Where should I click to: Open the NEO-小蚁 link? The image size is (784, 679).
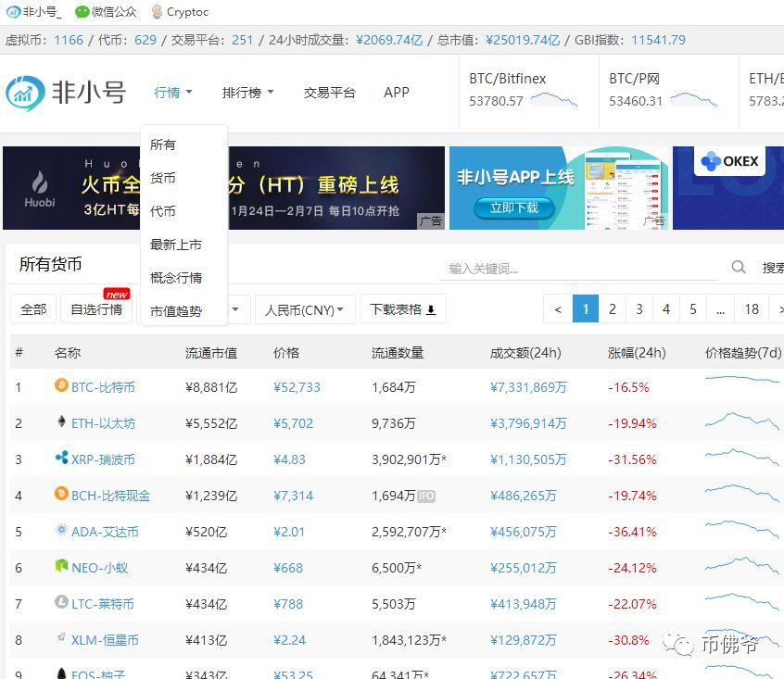click(x=99, y=568)
